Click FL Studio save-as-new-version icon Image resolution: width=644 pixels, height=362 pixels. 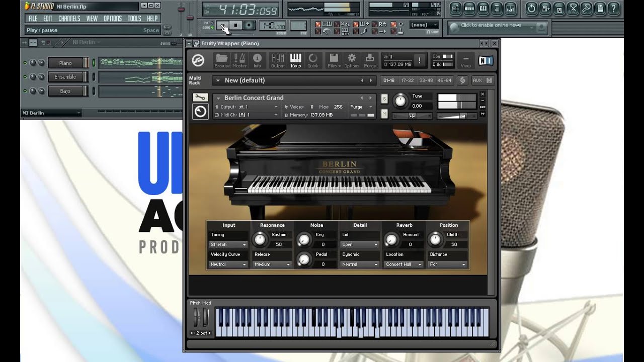(546, 8)
